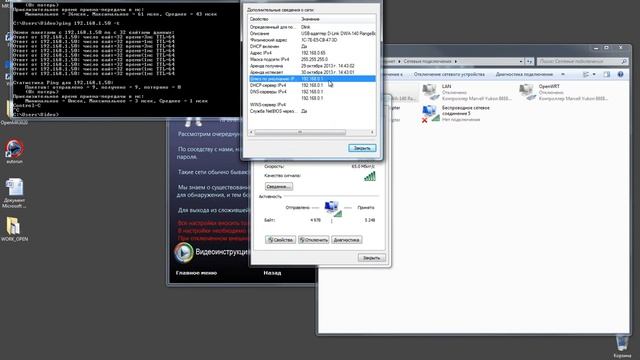Click the Сведения button in status dialog
This screenshot has width=640, height=360.
pos(278,187)
